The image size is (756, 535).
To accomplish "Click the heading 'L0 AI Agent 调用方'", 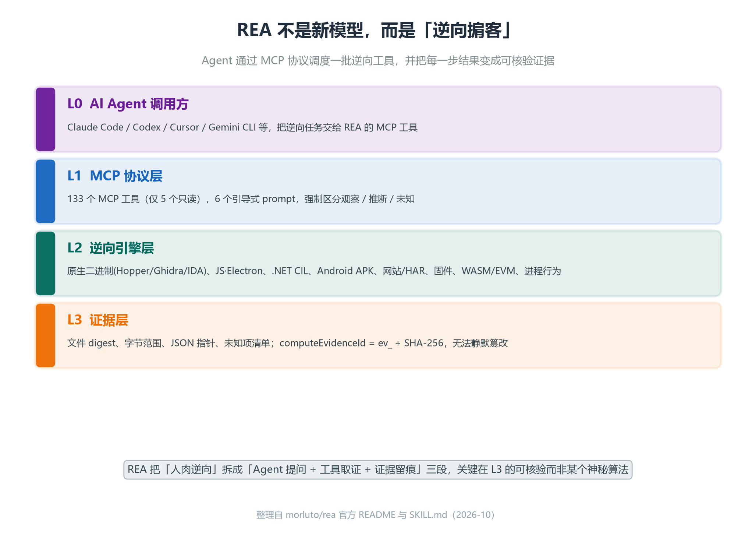I will (128, 104).
